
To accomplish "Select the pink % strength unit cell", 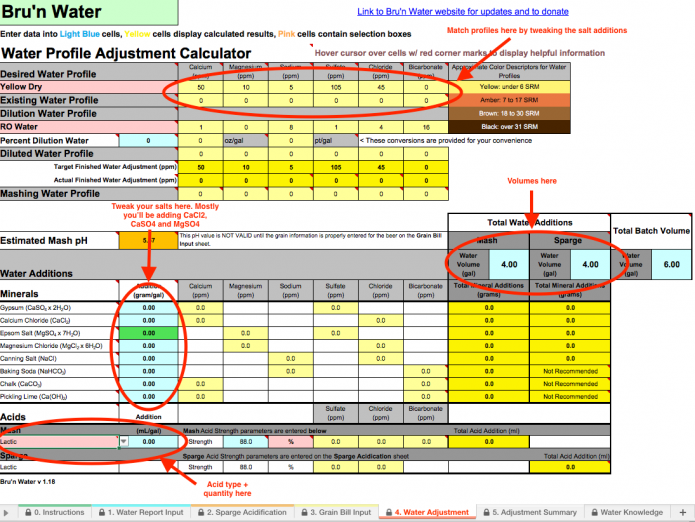I will [291, 442].
